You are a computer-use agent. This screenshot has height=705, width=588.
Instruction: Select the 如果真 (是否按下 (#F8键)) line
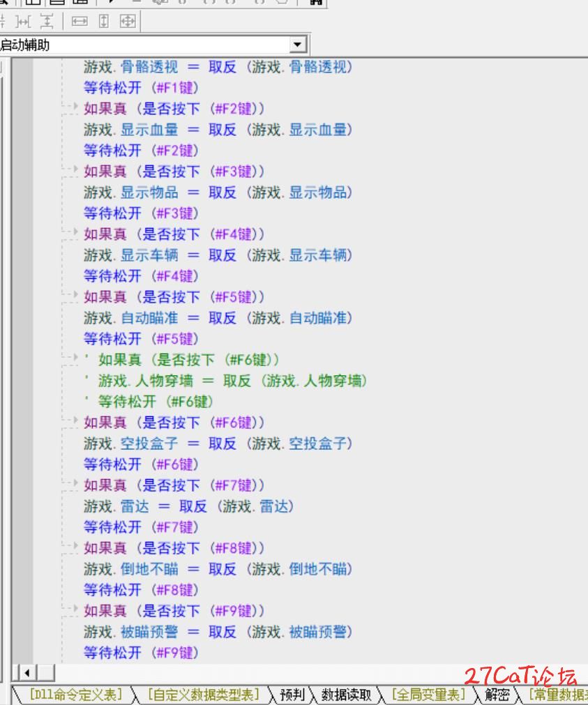(x=174, y=548)
